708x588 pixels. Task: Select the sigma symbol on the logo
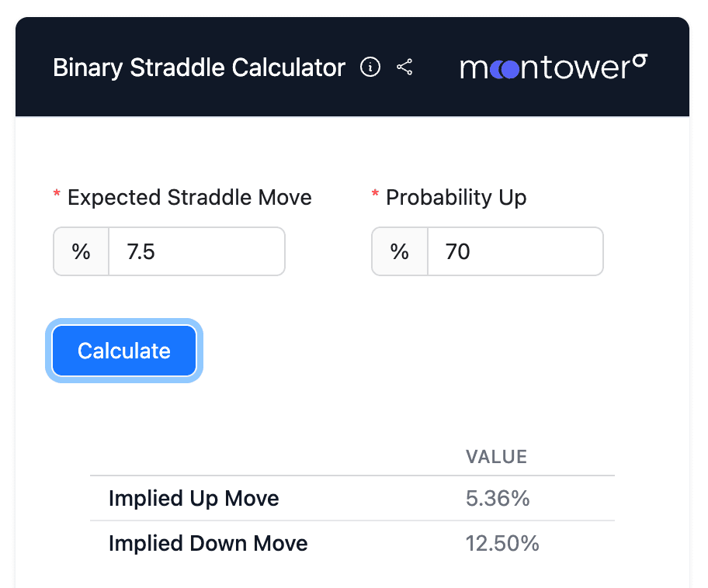click(640, 59)
